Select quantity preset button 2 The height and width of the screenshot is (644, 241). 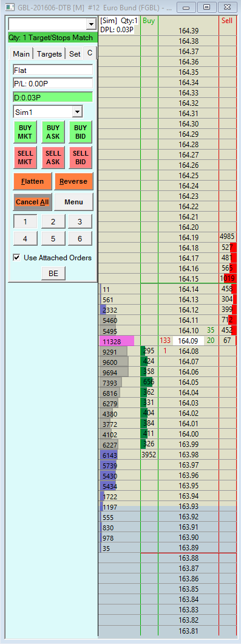click(53, 222)
